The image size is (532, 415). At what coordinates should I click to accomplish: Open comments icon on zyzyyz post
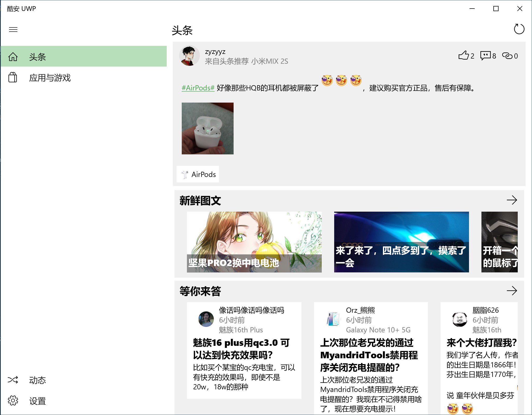click(485, 55)
